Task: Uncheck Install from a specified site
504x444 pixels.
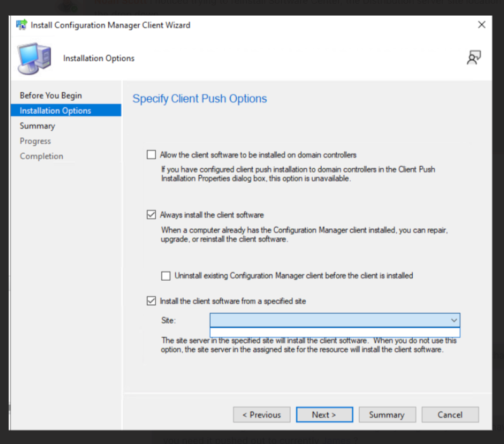Action: pos(151,301)
